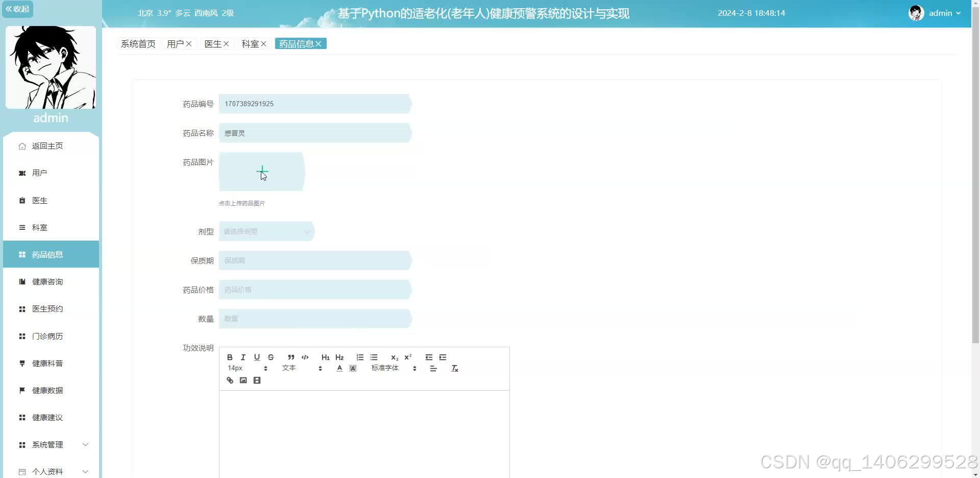Click the plus to upload 药品图片
Image resolution: width=980 pixels, height=478 pixels.
click(x=262, y=172)
